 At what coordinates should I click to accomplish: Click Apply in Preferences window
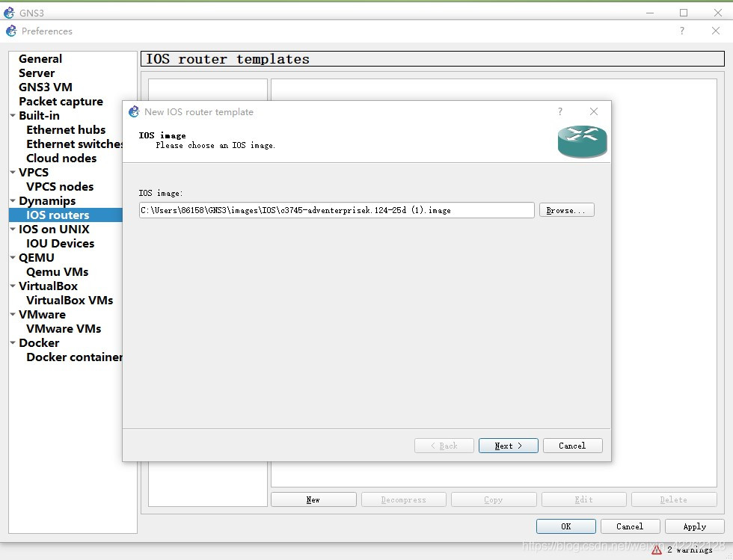click(x=695, y=526)
